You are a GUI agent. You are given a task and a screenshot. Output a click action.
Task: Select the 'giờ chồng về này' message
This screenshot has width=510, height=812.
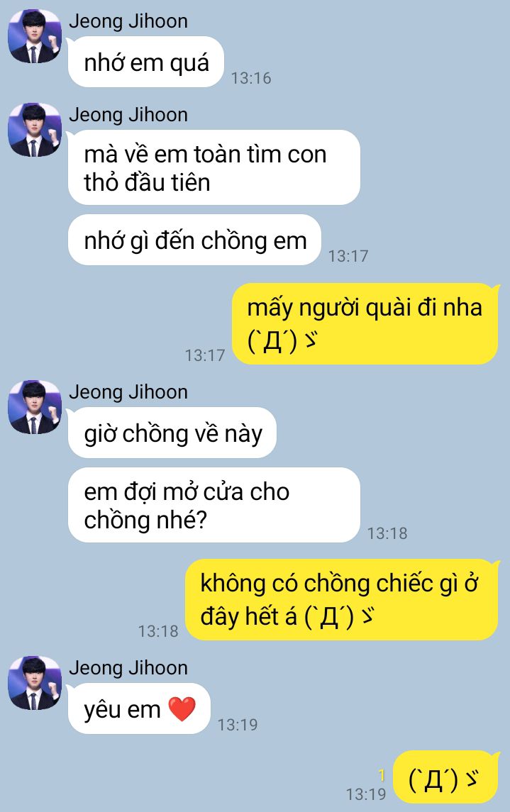coord(172,433)
